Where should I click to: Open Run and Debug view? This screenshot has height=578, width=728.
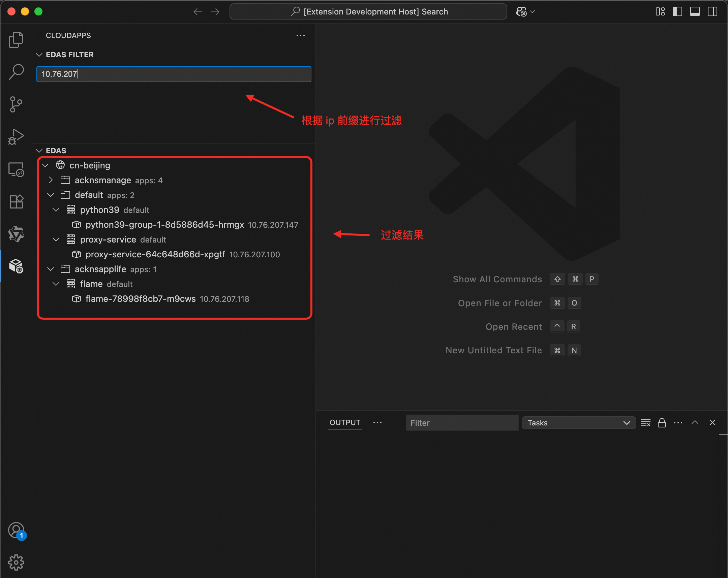pos(16,137)
